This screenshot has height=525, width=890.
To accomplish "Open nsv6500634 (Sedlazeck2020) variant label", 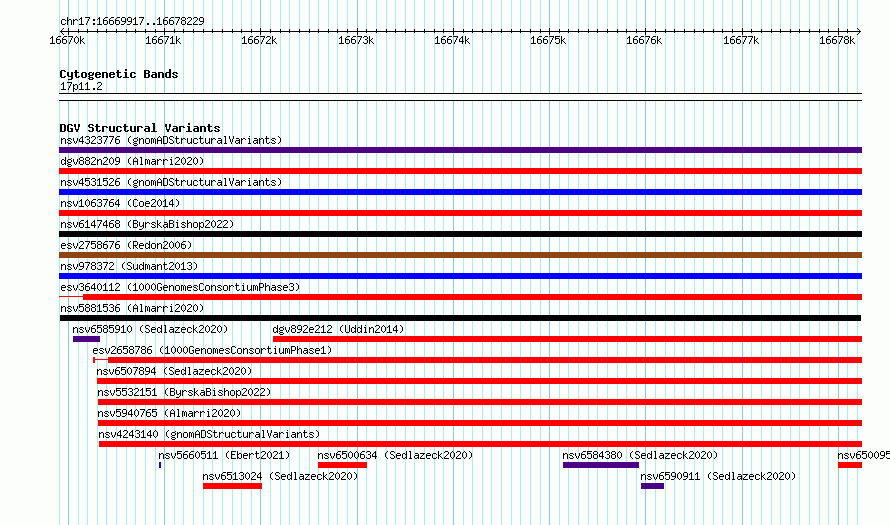I will (x=395, y=455).
